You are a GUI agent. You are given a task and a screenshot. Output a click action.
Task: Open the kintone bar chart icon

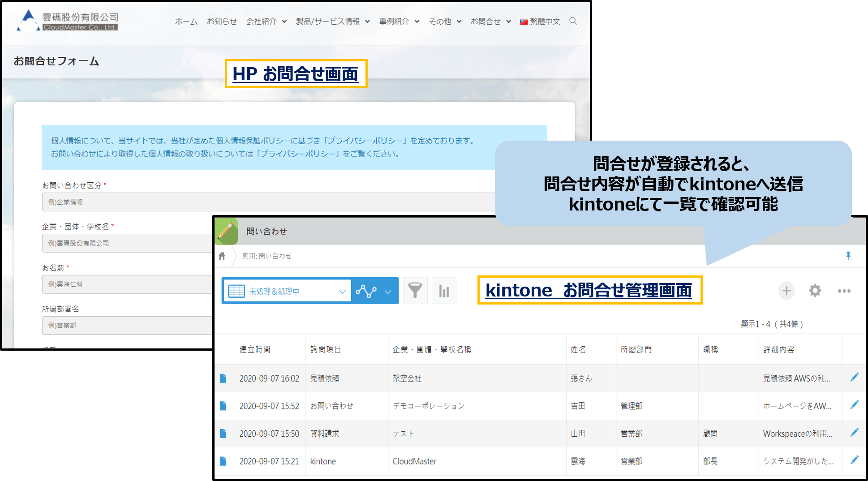(x=444, y=291)
